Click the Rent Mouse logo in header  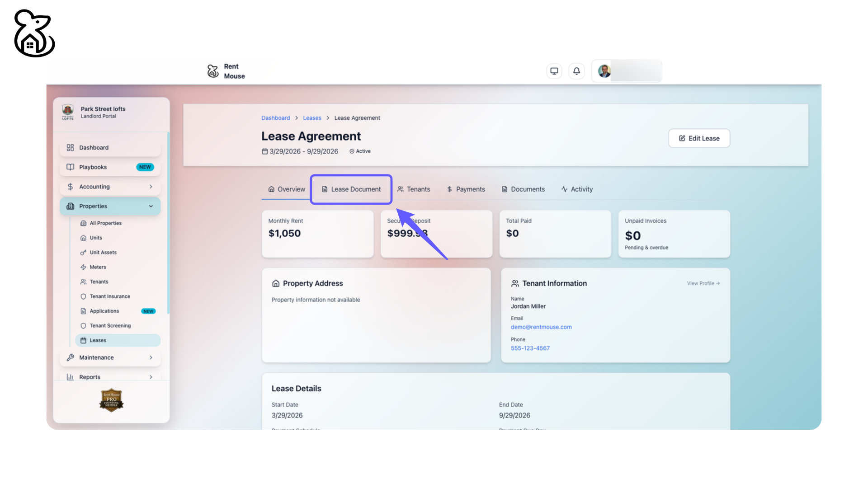226,71
